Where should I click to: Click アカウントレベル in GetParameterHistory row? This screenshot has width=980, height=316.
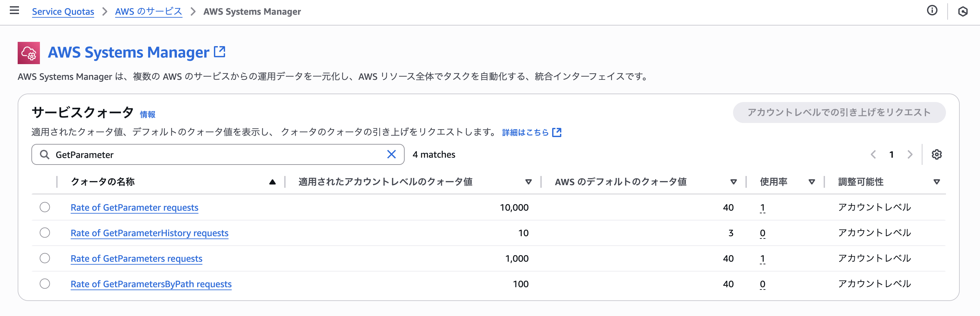[874, 233]
